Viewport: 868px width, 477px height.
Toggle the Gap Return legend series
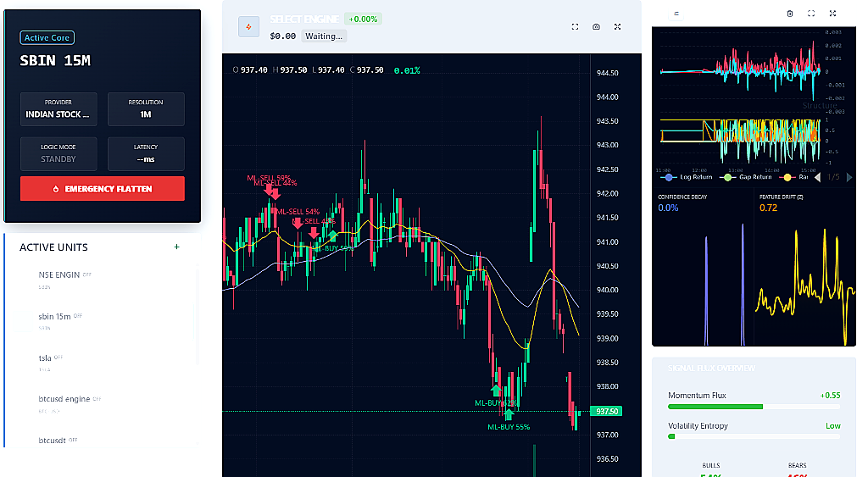[x=746, y=177]
